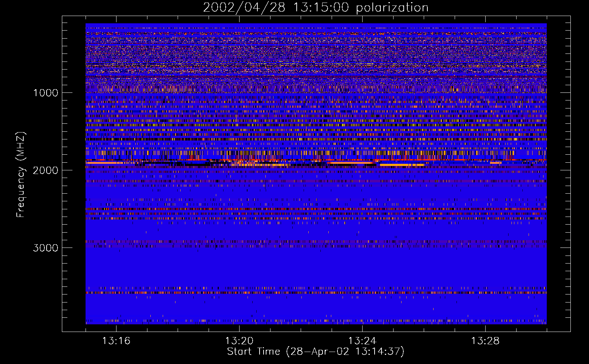Select the 1000 frequency axis label
589x364 pixels.
pyautogui.click(x=46, y=93)
